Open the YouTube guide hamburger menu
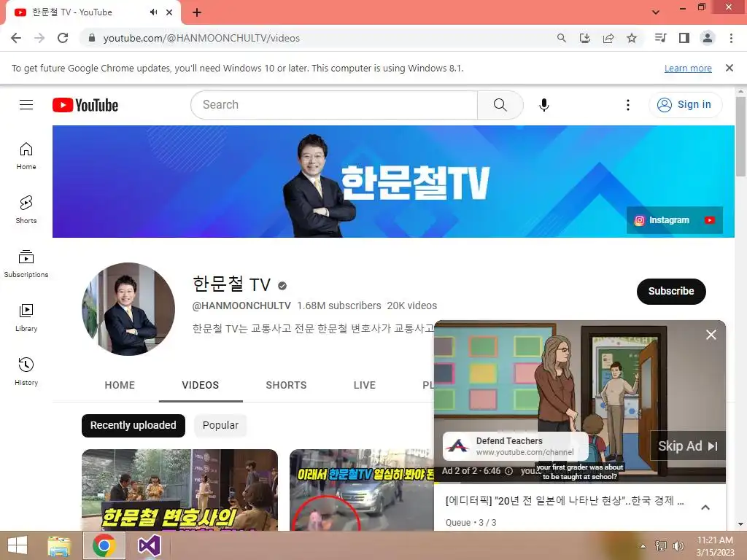Image resolution: width=747 pixels, height=560 pixels. click(26, 105)
